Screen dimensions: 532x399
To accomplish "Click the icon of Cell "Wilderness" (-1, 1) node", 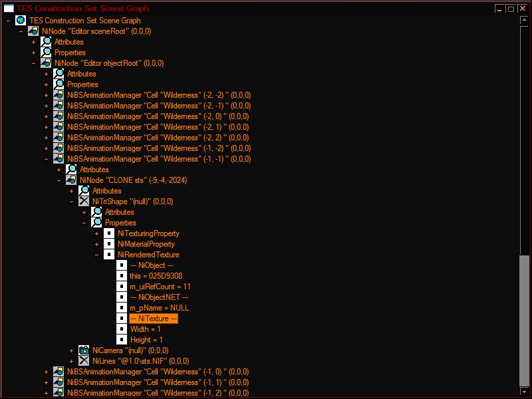I will (59, 382).
